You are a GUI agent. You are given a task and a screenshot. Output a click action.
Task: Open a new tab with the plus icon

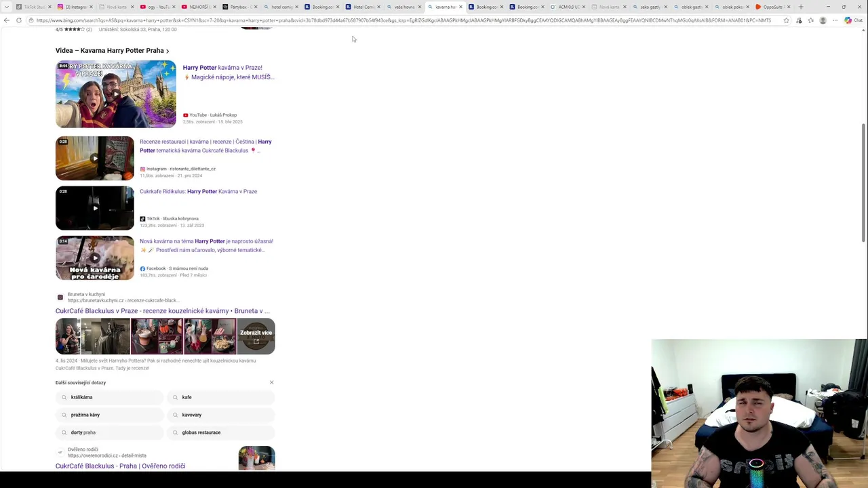(x=801, y=7)
